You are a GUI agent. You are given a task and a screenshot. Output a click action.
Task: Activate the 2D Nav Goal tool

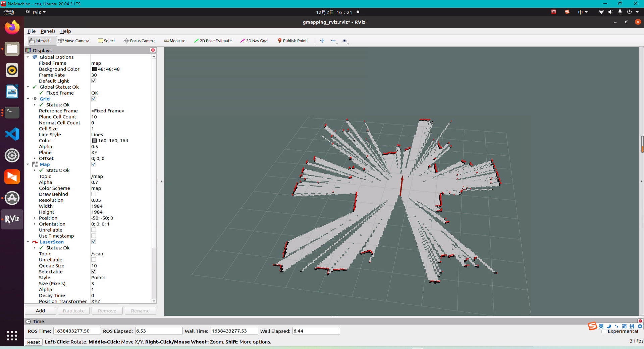click(254, 41)
